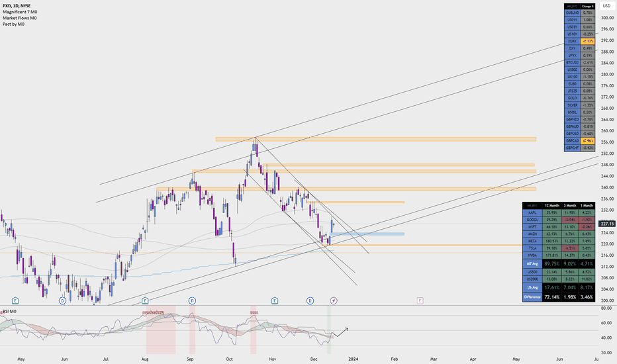This screenshot has height=364, width=617.
Task: Select the Magnificent 7 M0 indicator legend
Action: tap(20, 12)
